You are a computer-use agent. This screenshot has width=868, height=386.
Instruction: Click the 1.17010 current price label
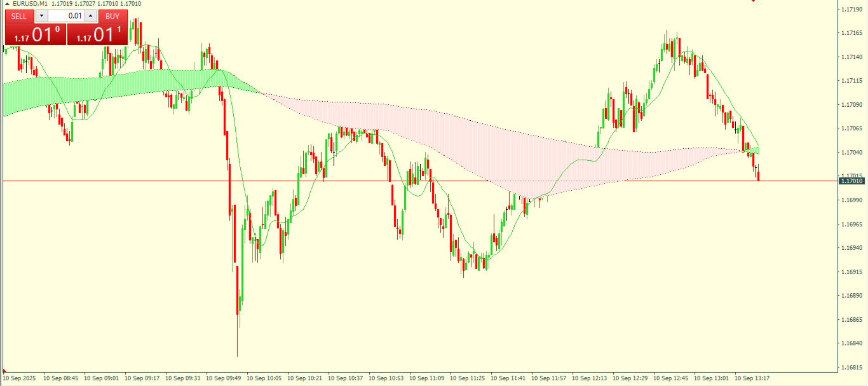coord(853,181)
